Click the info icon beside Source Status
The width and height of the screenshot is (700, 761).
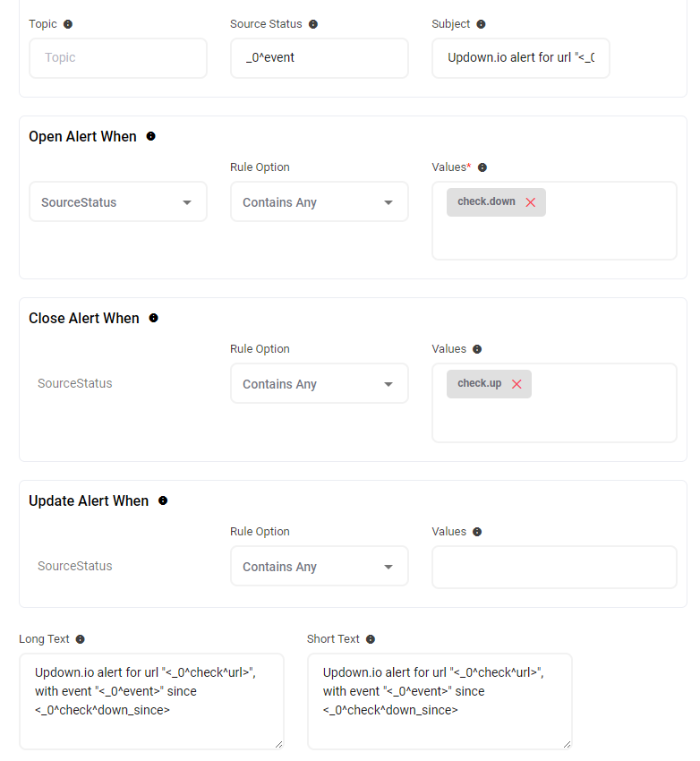coord(313,24)
